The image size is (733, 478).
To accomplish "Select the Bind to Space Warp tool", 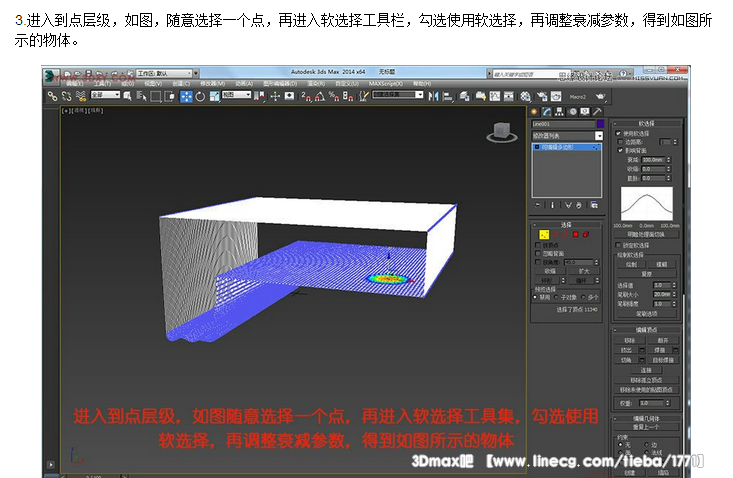I will point(80,96).
